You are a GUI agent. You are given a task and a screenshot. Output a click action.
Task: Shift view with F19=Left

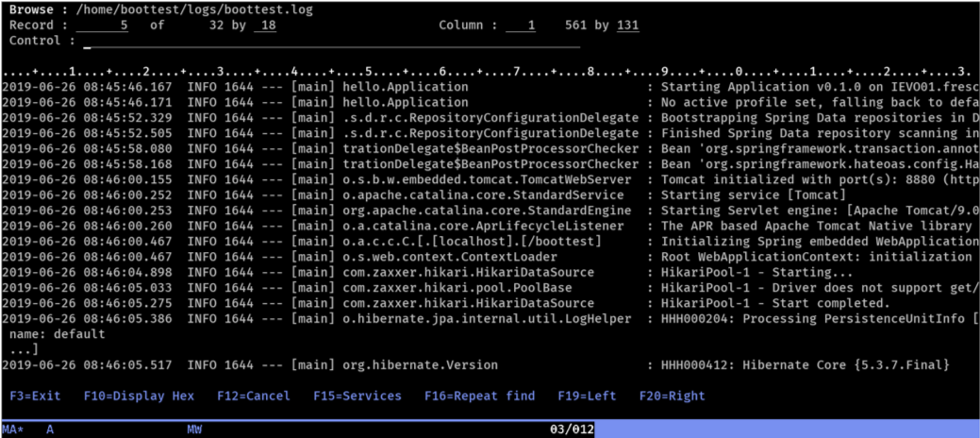coord(587,396)
